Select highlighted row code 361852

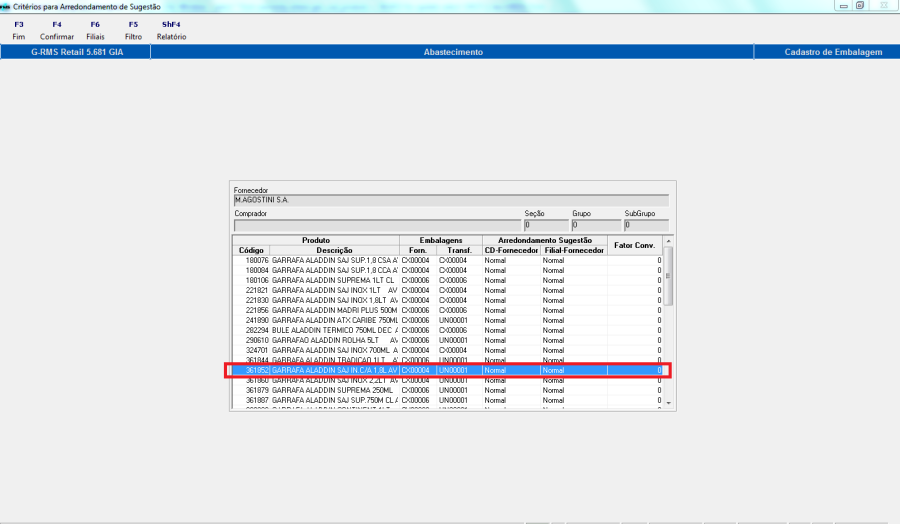(448, 370)
